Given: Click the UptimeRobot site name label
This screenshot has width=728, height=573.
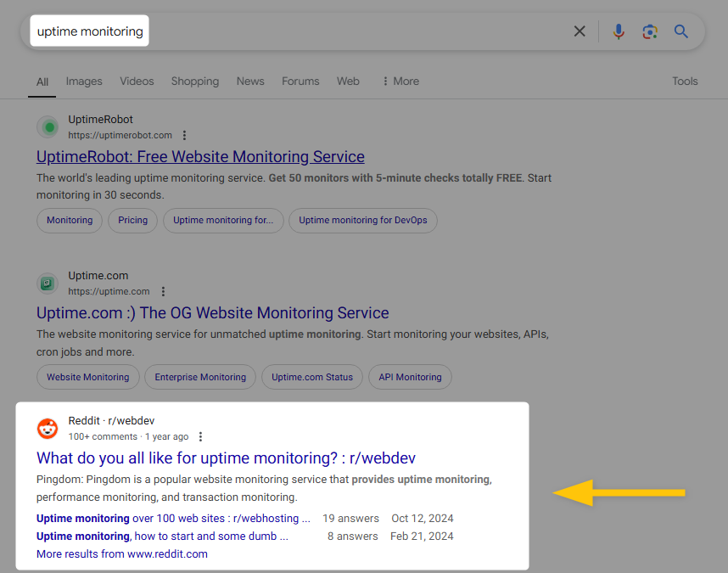Looking at the screenshot, I should click(x=100, y=120).
